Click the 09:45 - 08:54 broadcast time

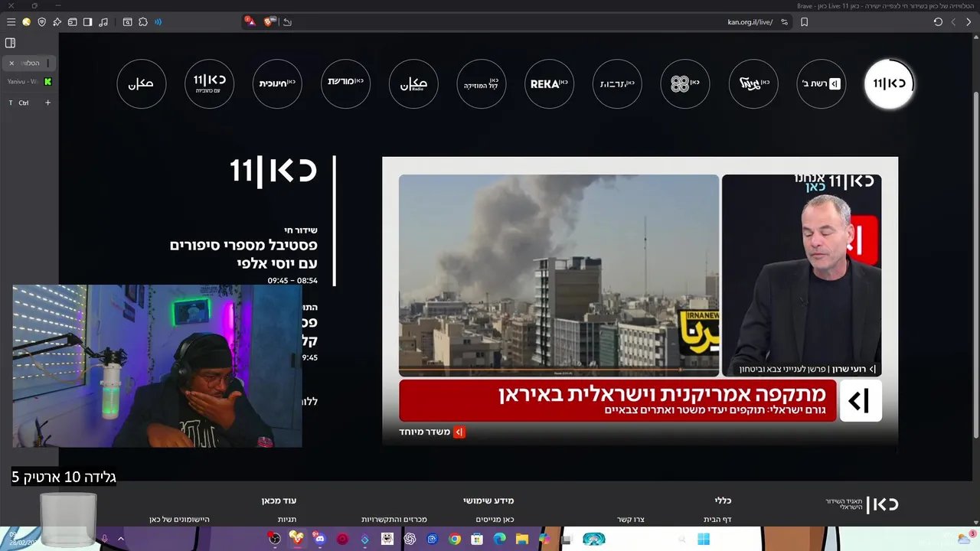(292, 281)
